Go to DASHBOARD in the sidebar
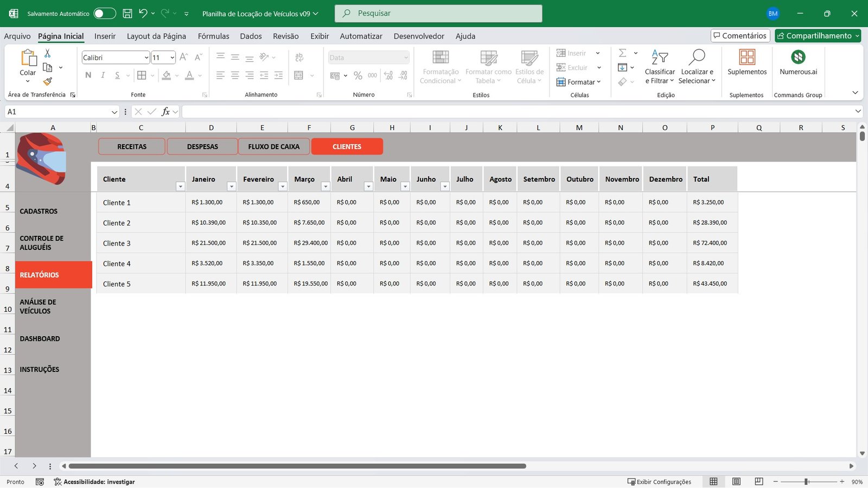This screenshot has width=868, height=488. [x=40, y=339]
